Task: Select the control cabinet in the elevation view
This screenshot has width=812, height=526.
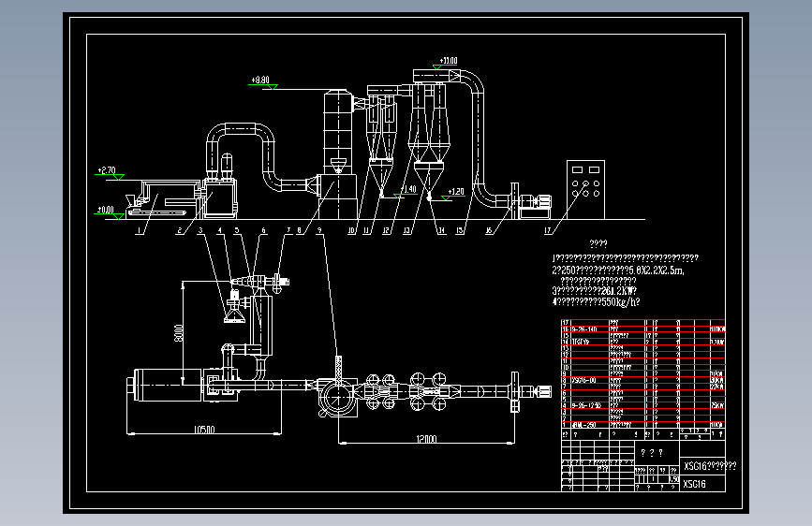Action: coord(585,190)
